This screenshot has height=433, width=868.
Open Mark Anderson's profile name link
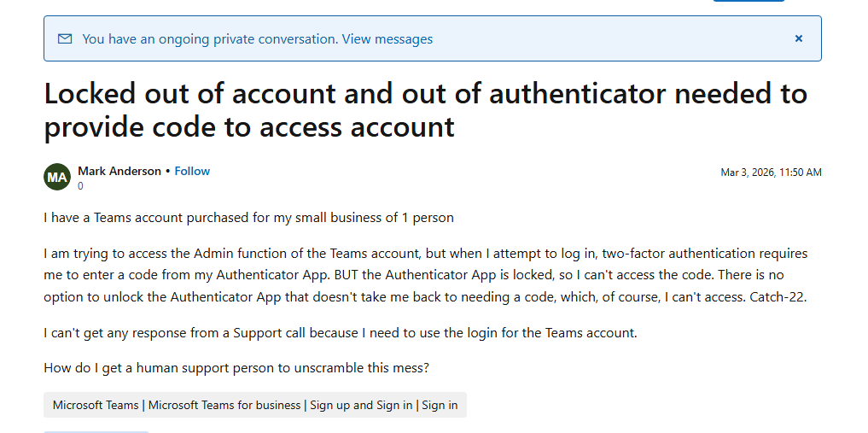[119, 171]
